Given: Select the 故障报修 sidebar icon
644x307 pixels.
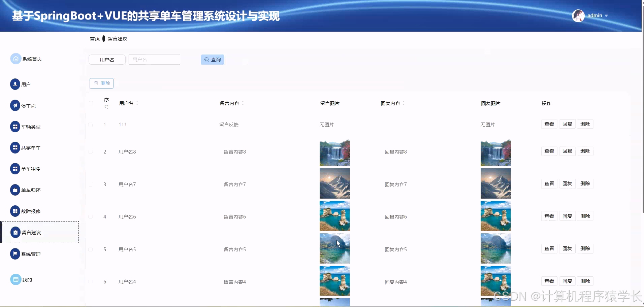Looking at the screenshot, I should point(30,211).
